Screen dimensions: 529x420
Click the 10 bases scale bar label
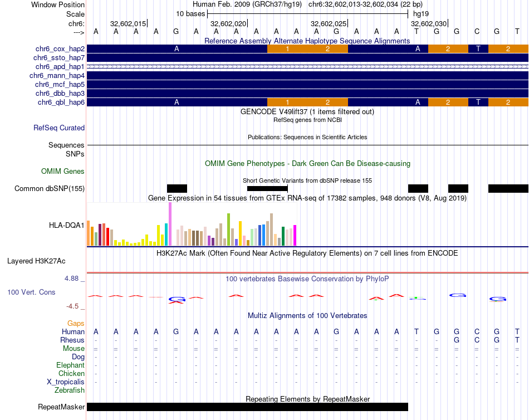[x=190, y=14]
